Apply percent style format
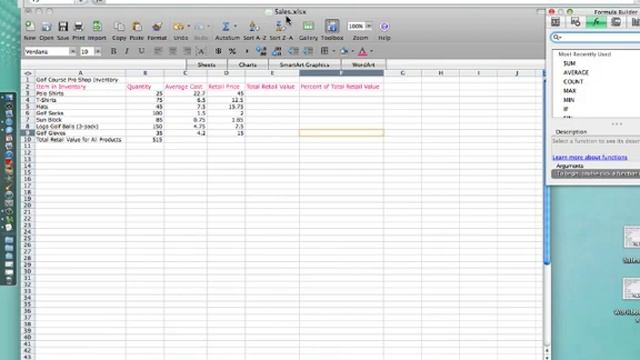This screenshot has height=360, width=640. 232,51
